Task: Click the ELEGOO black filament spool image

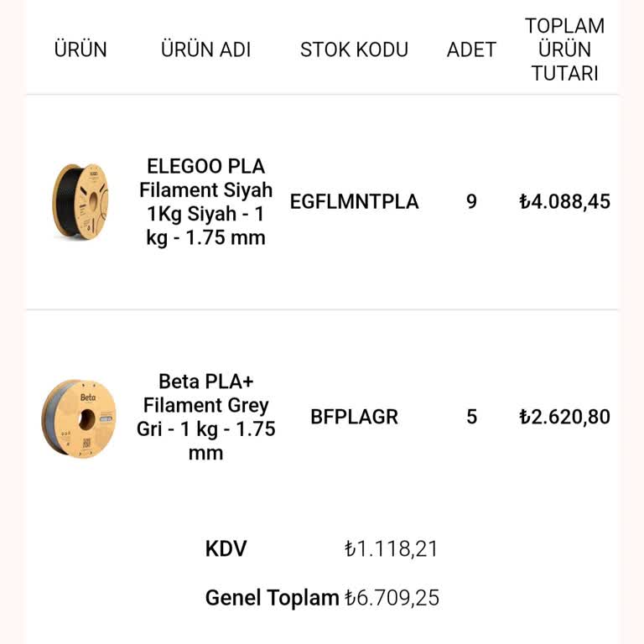Action: [80, 202]
